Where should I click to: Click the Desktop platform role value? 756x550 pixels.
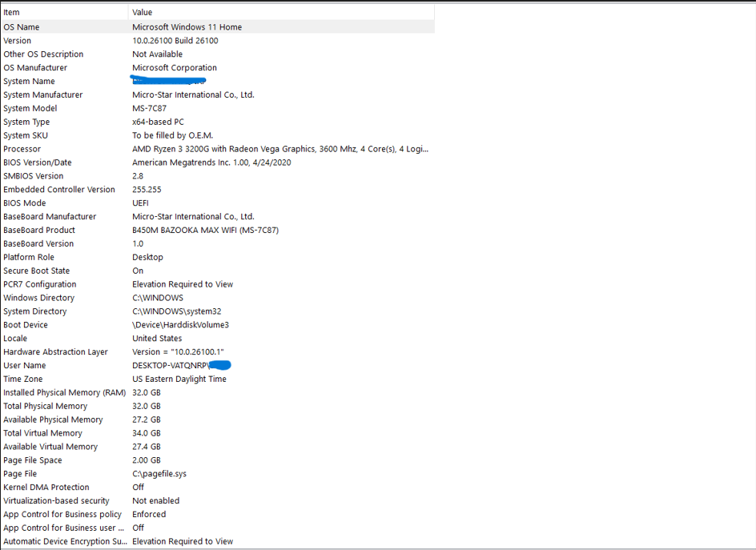click(147, 257)
